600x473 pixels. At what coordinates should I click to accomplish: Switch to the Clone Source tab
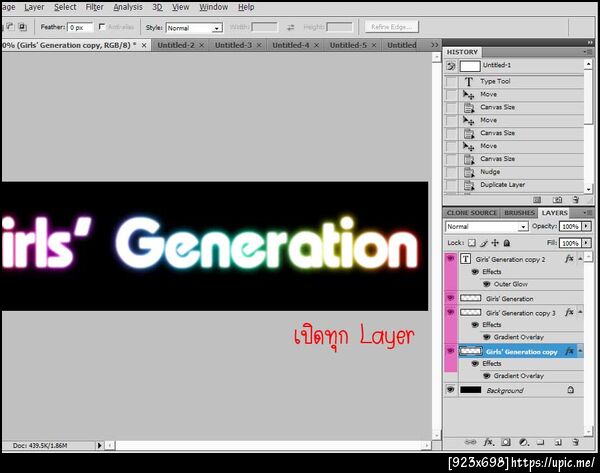(472, 213)
